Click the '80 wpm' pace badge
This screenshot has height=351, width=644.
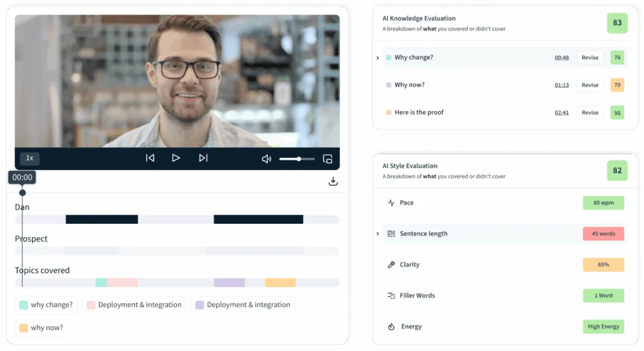click(x=603, y=203)
